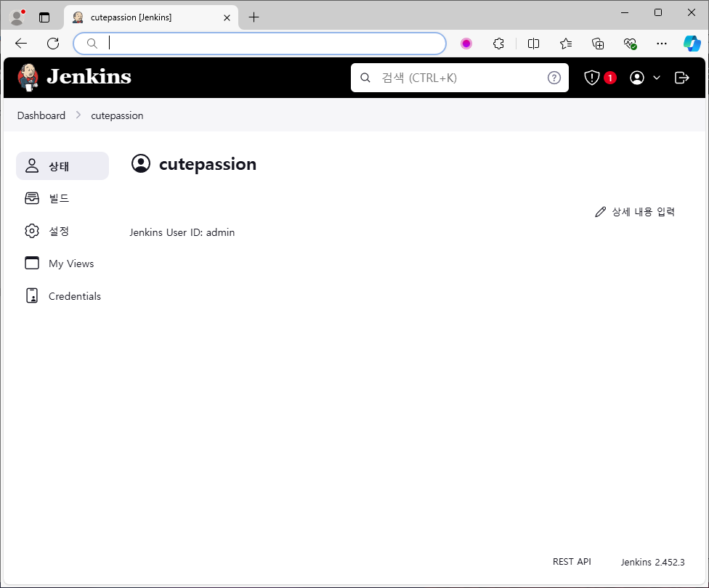
Task: Click the cutepassion breadcrumb link
Action: tap(117, 115)
